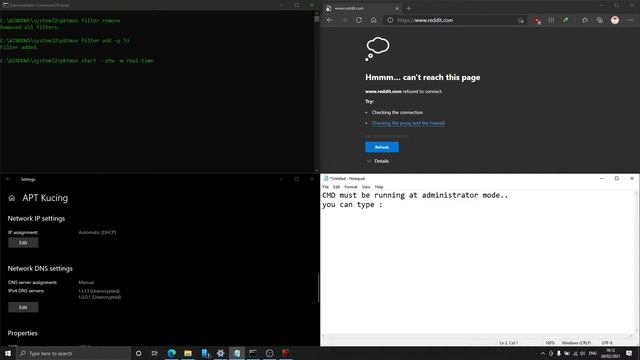Open the Collections icon in Edge

[x=600, y=20]
